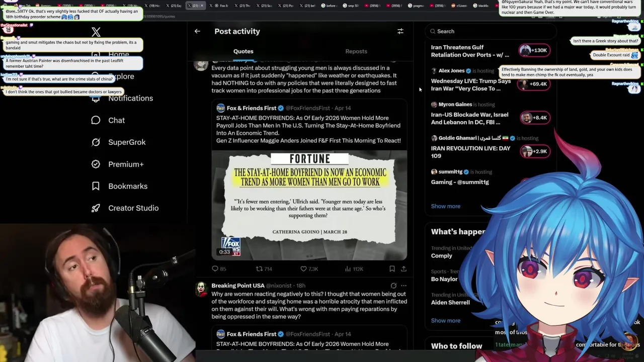This screenshot has width=644, height=362.
Task: Click the +8.4K listeners badge
Action: click(x=534, y=118)
